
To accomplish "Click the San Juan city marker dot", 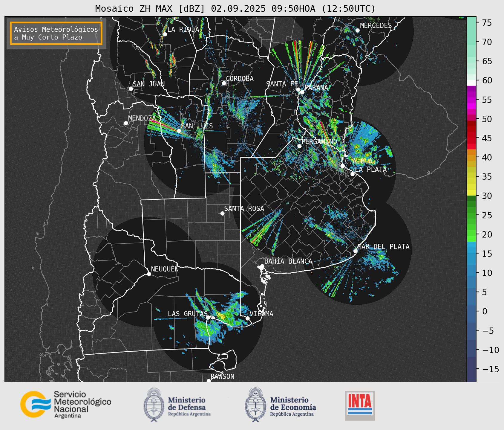I will (x=131, y=89).
